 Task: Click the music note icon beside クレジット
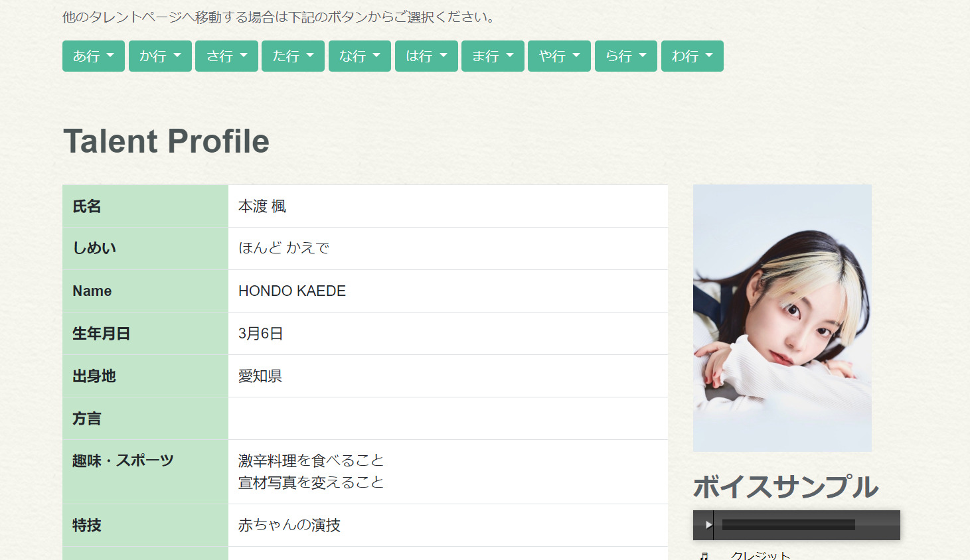pyautogui.click(x=704, y=556)
